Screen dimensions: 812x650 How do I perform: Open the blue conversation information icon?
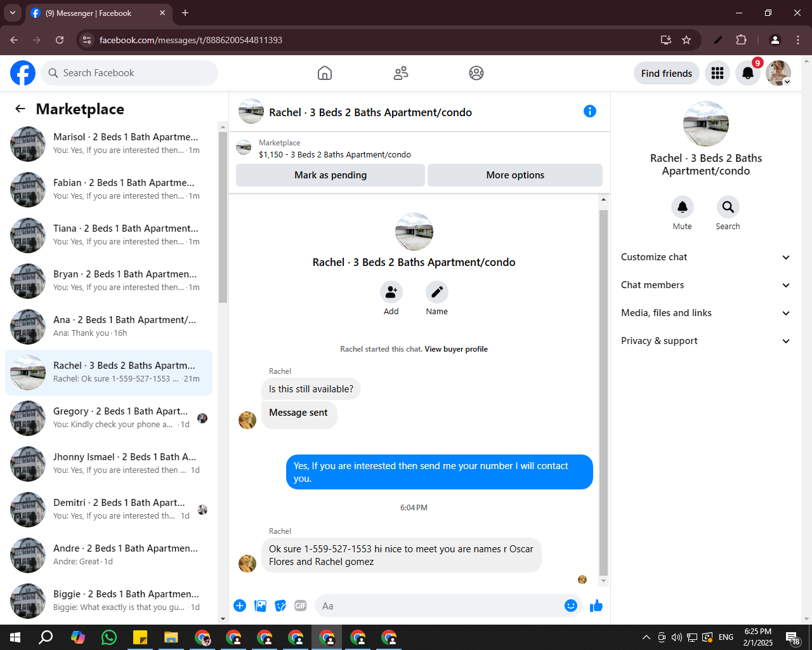coord(590,111)
